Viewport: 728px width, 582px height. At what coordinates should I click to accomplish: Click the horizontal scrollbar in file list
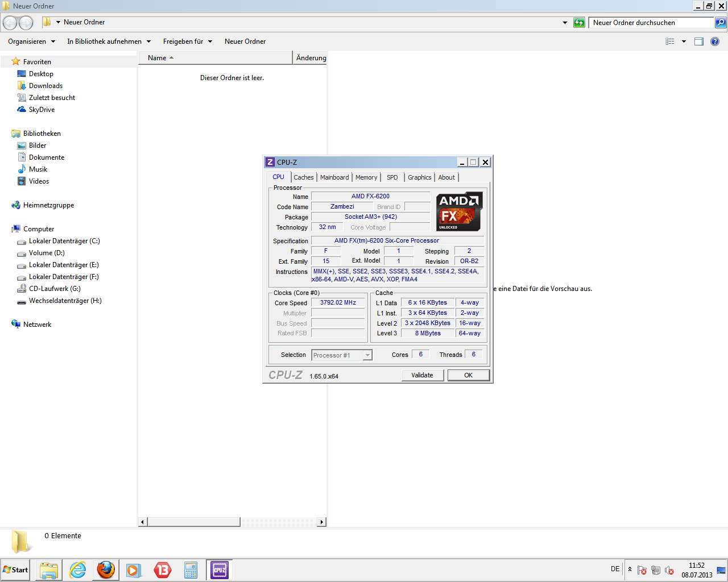click(193, 522)
